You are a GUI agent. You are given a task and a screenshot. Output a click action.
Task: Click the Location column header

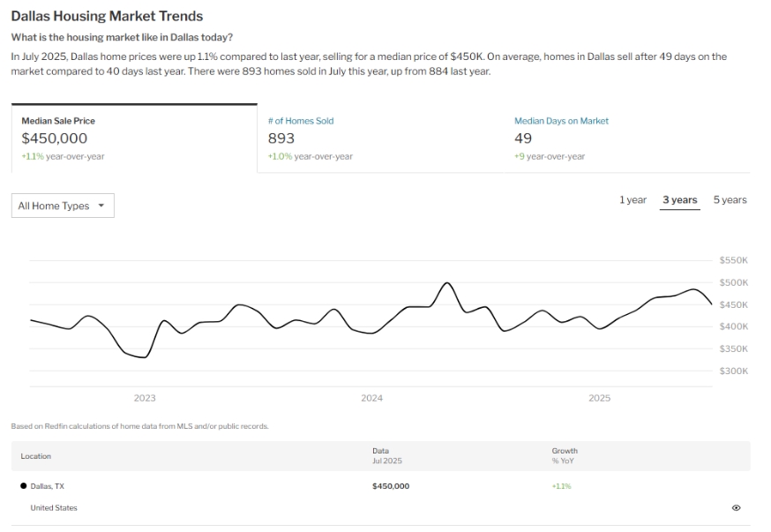point(36,456)
